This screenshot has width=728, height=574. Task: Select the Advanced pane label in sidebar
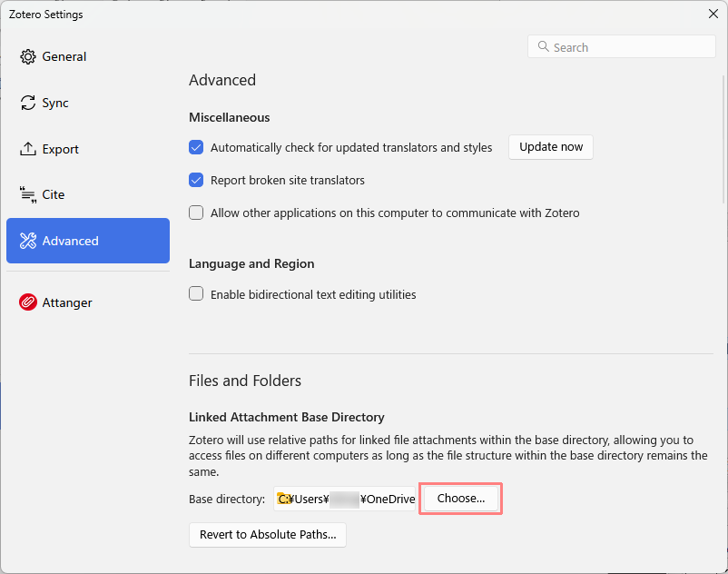pyautogui.click(x=70, y=241)
